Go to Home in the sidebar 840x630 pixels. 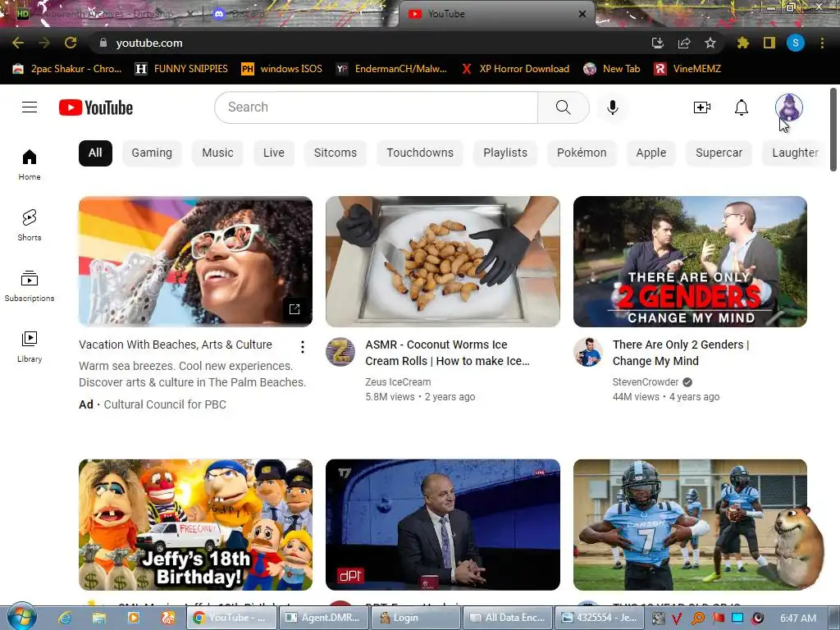pos(30,164)
